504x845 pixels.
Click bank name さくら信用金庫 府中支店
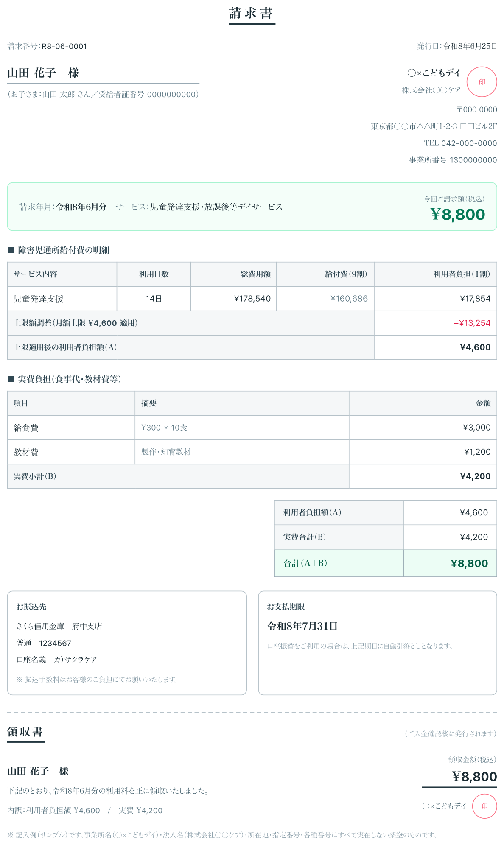point(59,626)
